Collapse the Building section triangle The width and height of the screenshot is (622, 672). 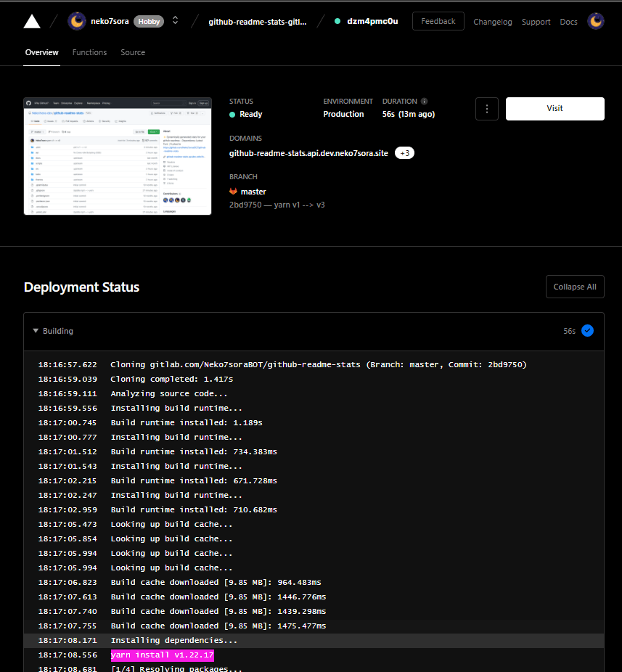coord(36,331)
